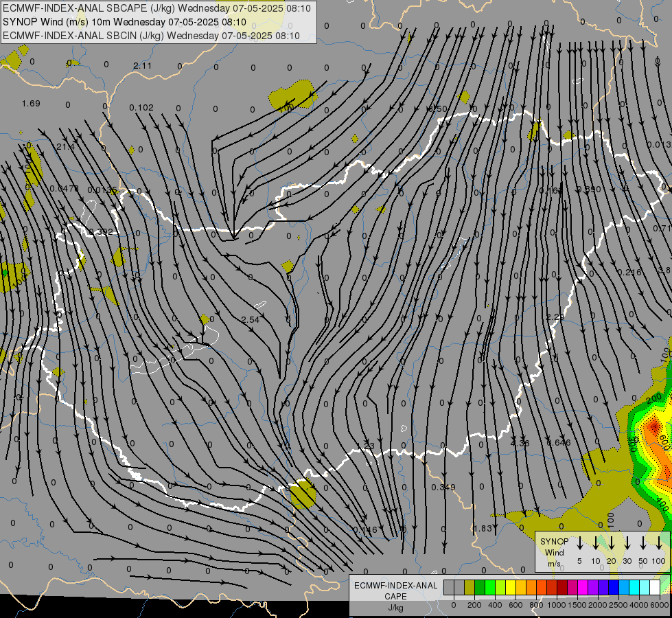Click the 0.0478 value on the map
This screenshot has width=672, height=618.
(65, 189)
